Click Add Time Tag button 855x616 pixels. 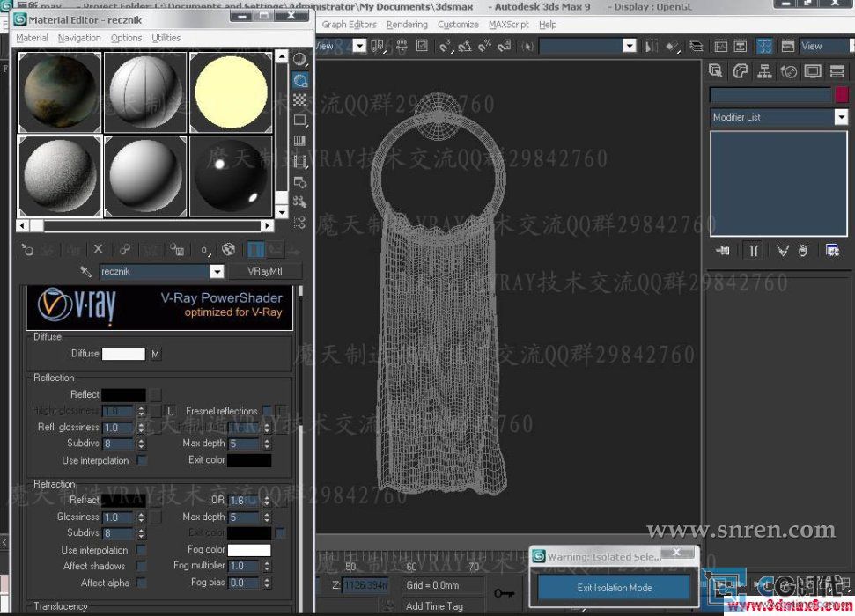point(434,605)
